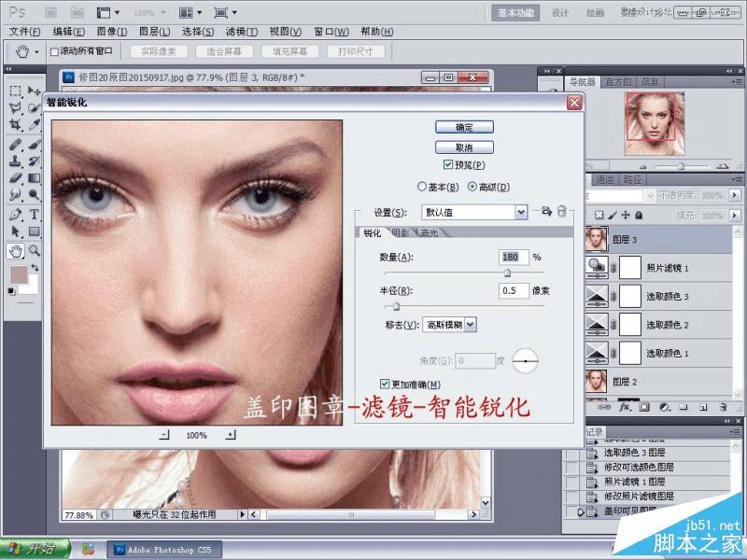This screenshot has height=560, width=747.
Task: Toggle the 更加准确(M) checkbox
Action: pyautogui.click(x=385, y=384)
